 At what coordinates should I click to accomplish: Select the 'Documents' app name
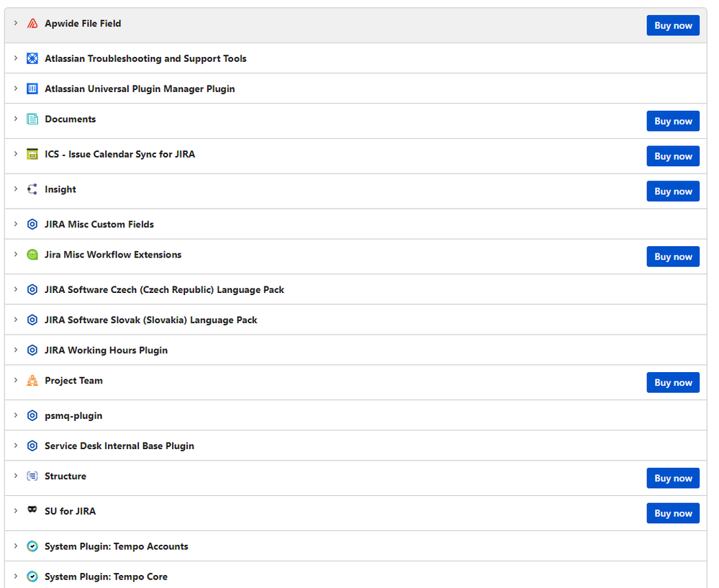tap(70, 119)
